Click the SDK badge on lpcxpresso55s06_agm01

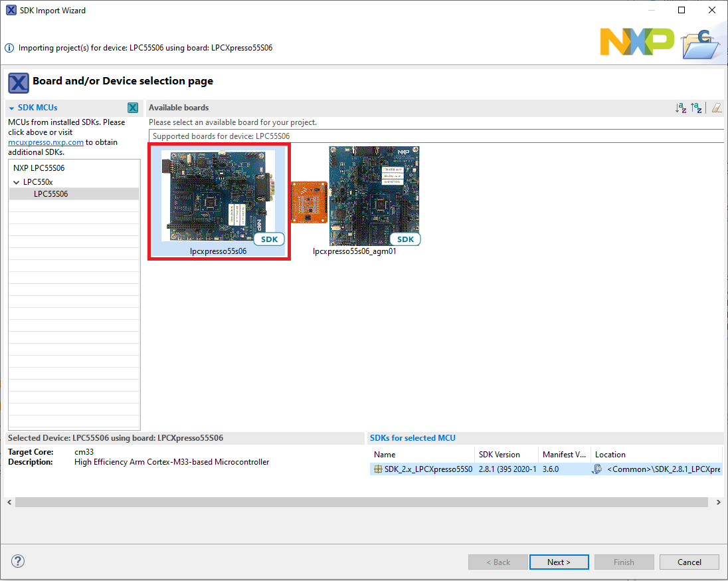tap(405, 239)
